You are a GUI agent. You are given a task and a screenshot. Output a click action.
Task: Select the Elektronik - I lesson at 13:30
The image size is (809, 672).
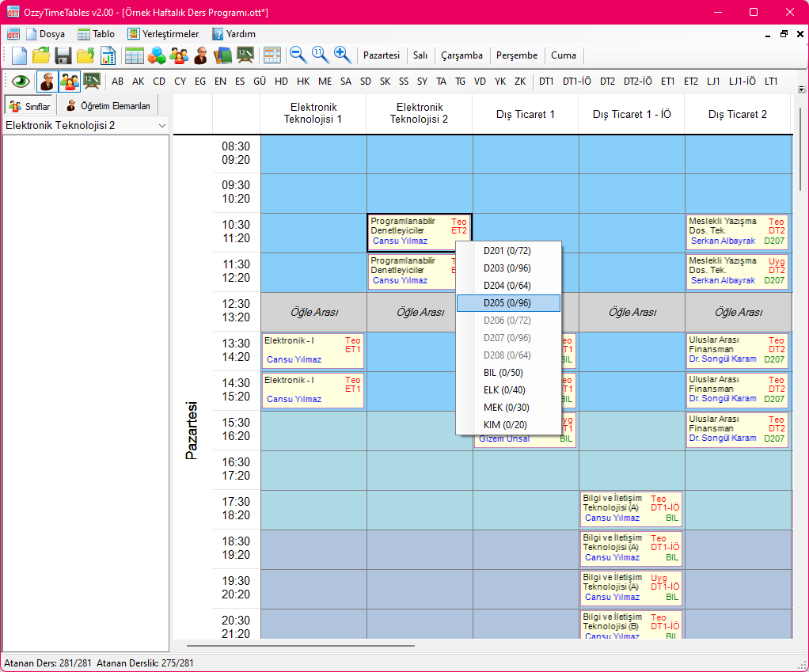pyautogui.click(x=313, y=351)
